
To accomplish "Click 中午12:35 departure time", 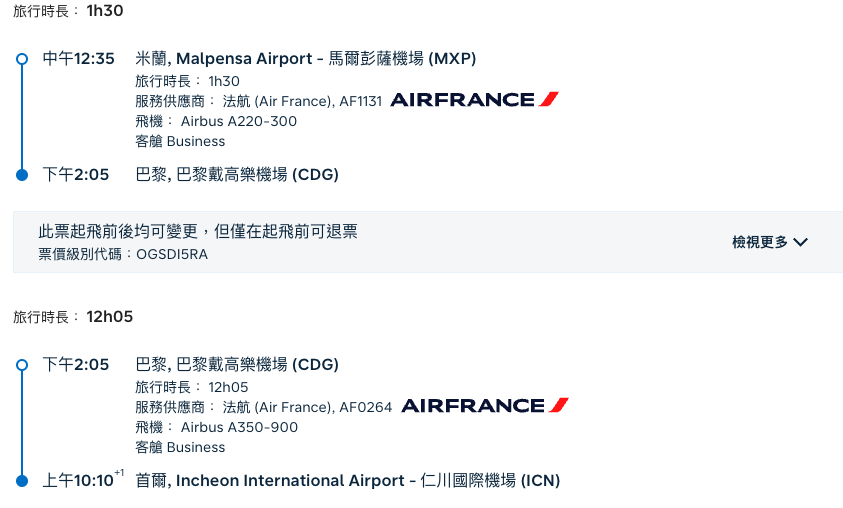I will pos(78,58).
